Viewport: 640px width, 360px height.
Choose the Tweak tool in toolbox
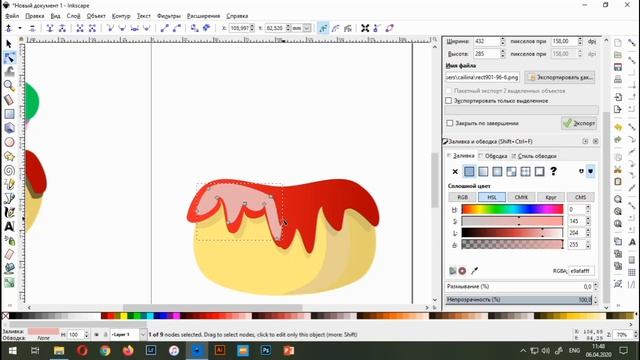click(9, 71)
